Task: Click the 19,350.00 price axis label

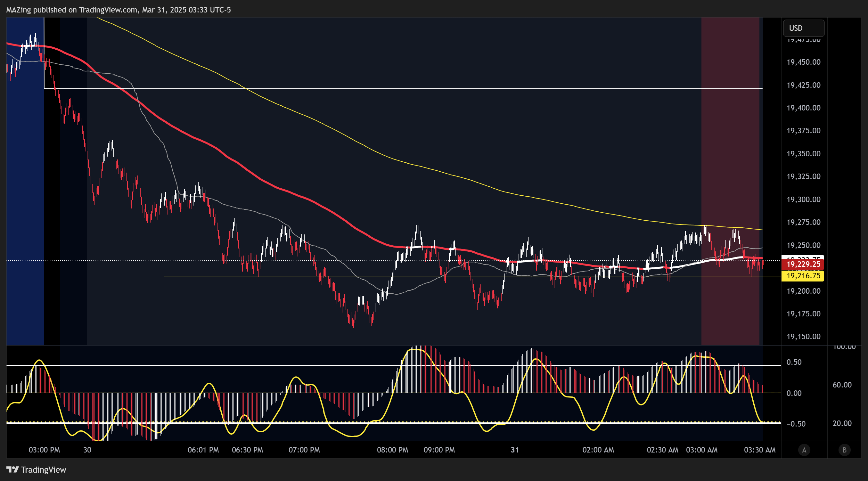Action: 803,154
